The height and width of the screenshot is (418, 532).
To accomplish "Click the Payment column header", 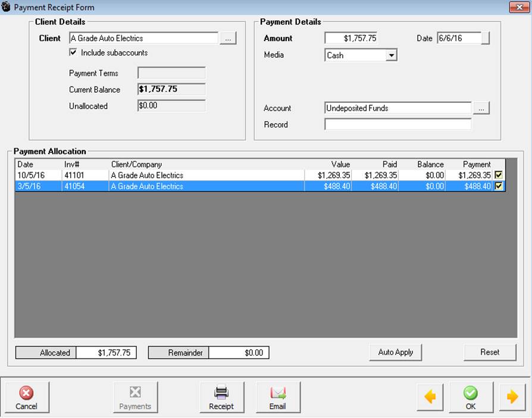I will [468, 164].
